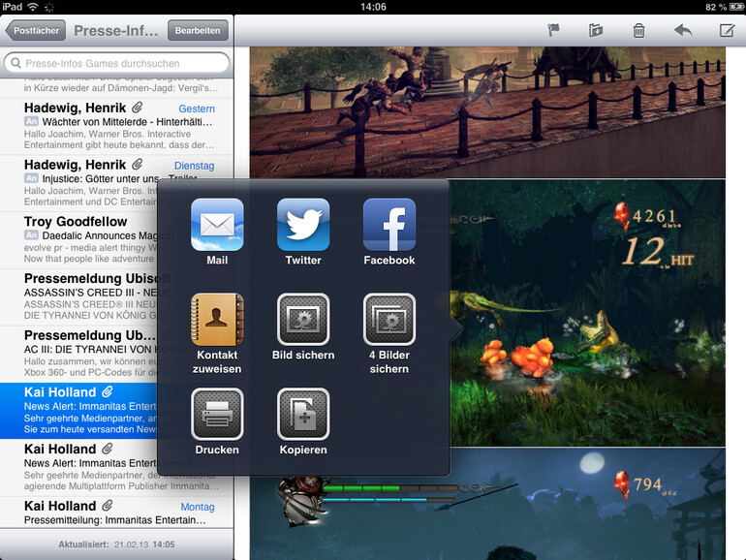746x560 pixels.
Task: Tap Bild sichern to save image
Action: pos(303,320)
